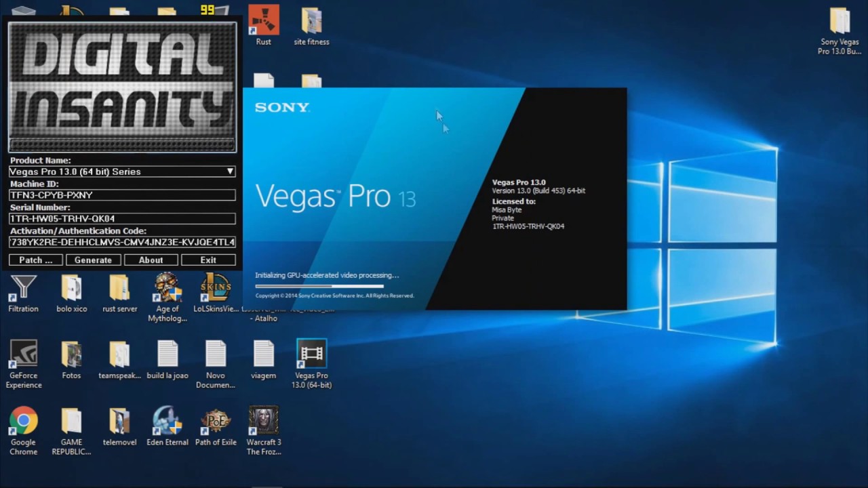Click "Initializing GPU-accelerated video processing..." status
This screenshot has height=488, width=868.
pyautogui.click(x=327, y=275)
